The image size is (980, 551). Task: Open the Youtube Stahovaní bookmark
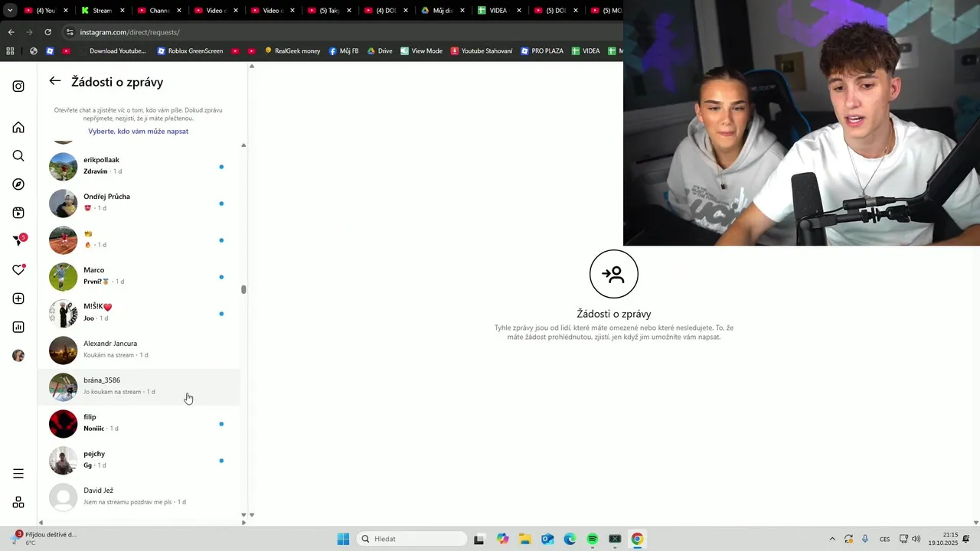(482, 51)
